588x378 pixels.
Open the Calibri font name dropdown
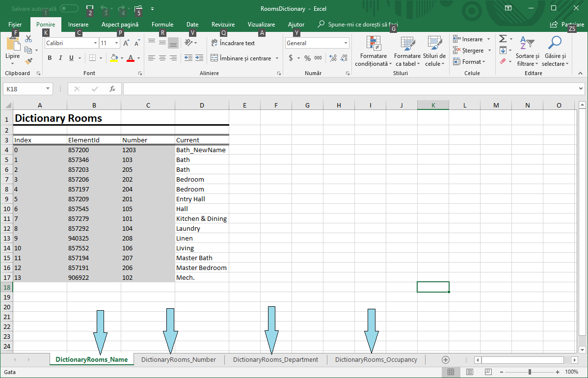click(95, 43)
